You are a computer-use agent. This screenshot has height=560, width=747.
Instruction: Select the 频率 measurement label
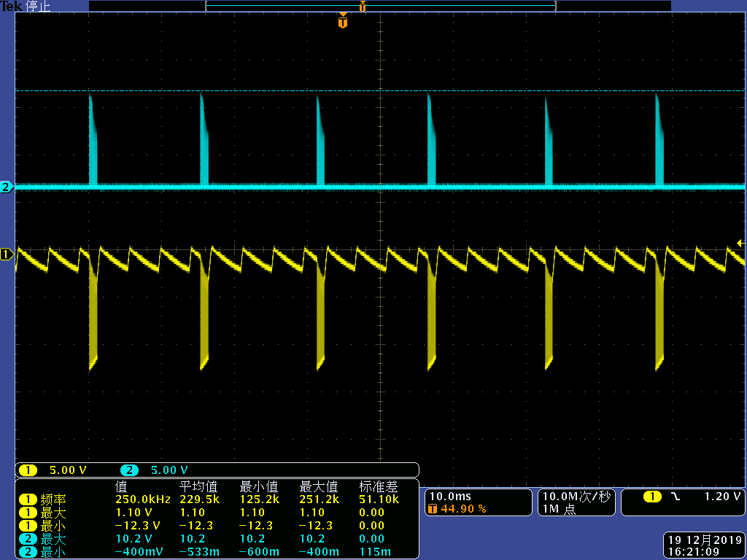coord(53,499)
